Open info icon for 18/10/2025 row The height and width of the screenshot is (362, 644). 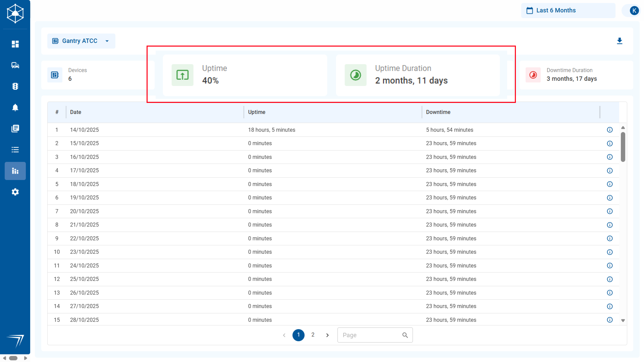click(610, 184)
